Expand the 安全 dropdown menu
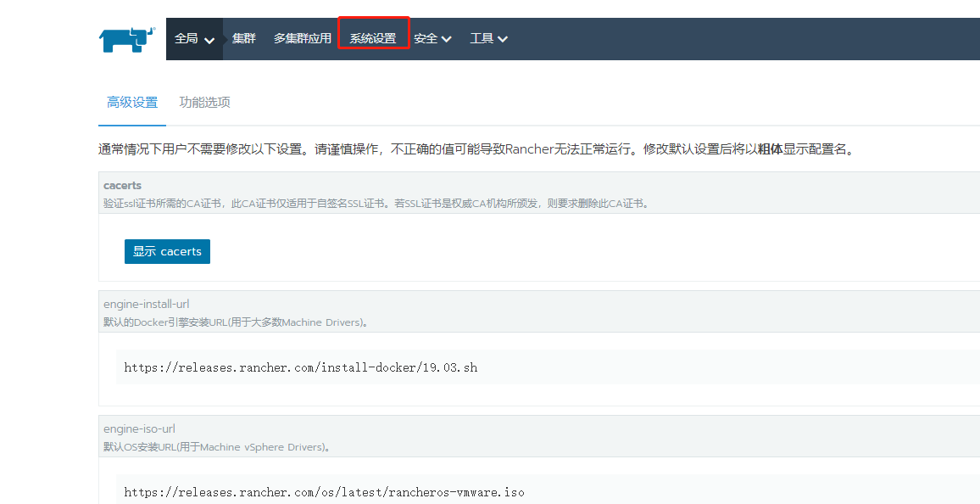This screenshot has width=980, height=504. [x=432, y=39]
